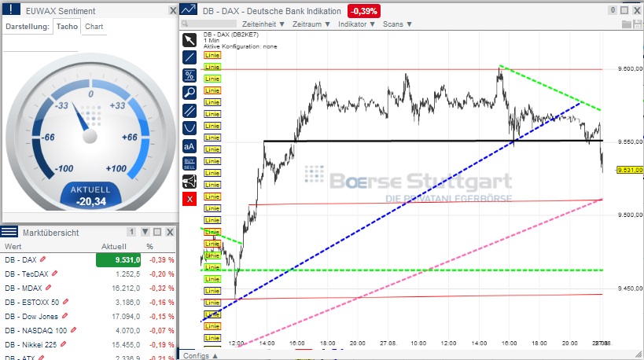Click the 17.094,0 Dow Jones price value
The image size is (644, 360).
(x=126, y=317)
